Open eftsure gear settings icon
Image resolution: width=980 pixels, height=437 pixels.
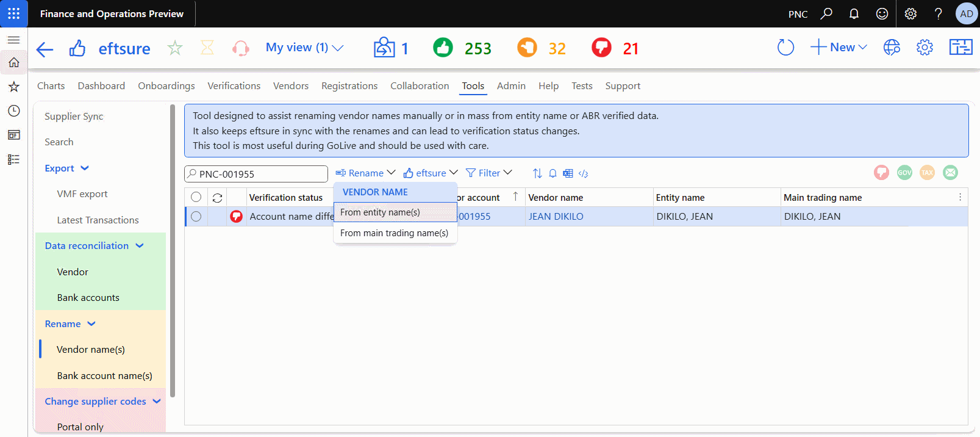pyautogui.click(x=925, y=48)
